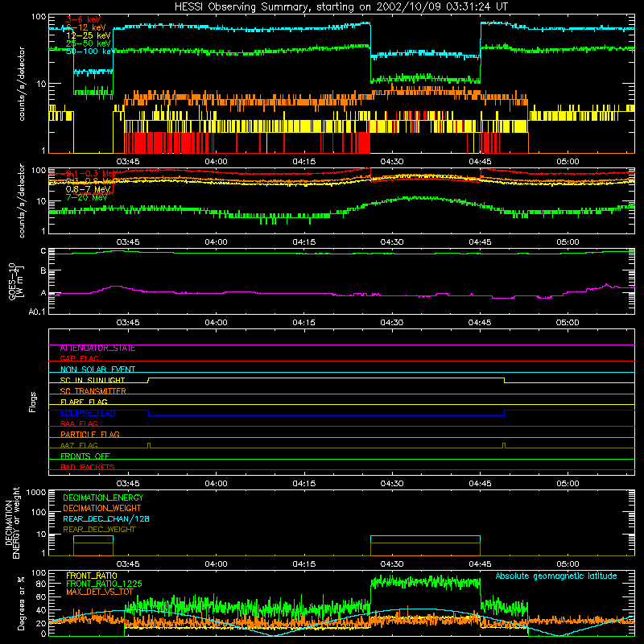
Task: Click the green "DECIMATION_ENERGY" legend label
Action: click(103, 497)
